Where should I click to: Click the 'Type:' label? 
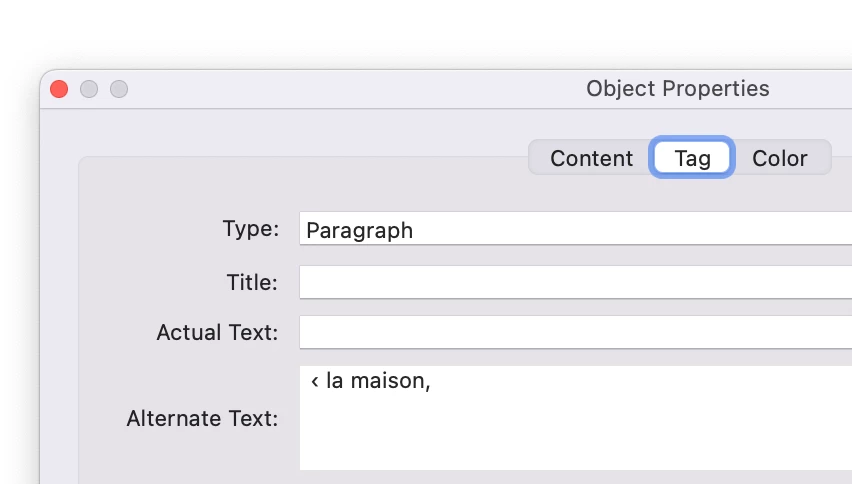pos(250,229)
